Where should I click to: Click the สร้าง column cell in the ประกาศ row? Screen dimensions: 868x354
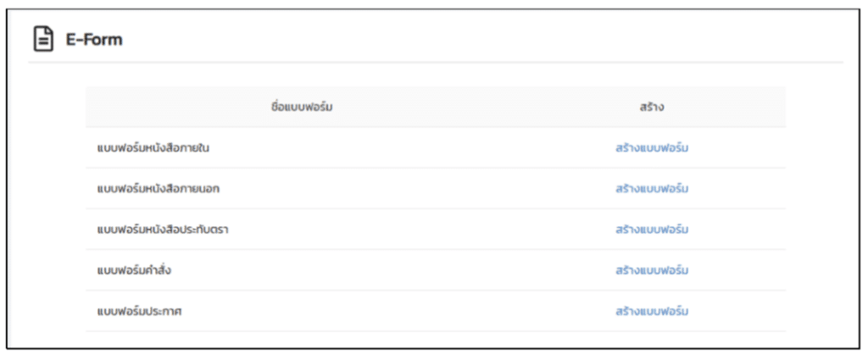(652, 312)
